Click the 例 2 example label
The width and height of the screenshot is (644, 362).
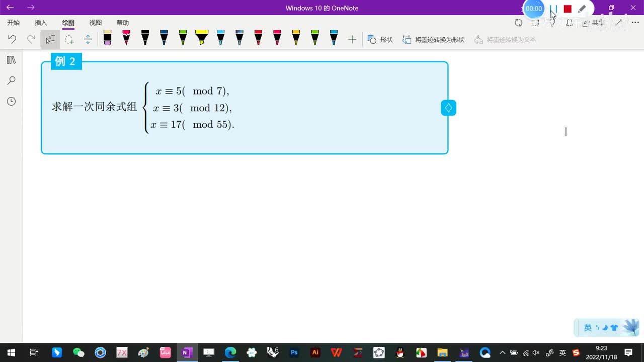pyautogui.click(x=66, y=61)
